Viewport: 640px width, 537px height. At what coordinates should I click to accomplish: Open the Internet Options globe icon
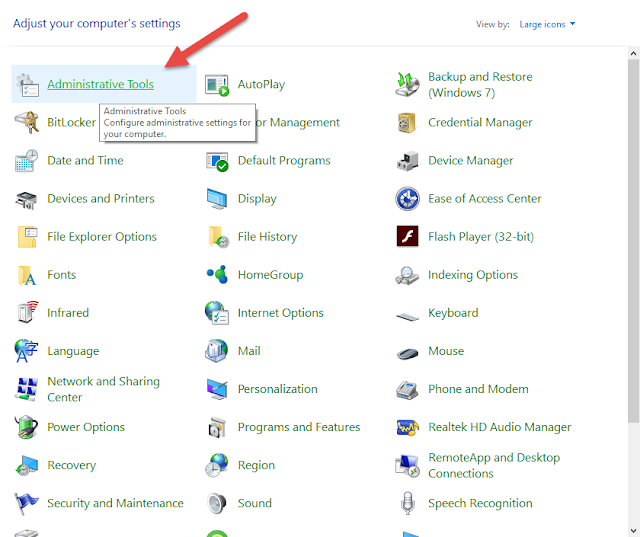coord(217,313)
